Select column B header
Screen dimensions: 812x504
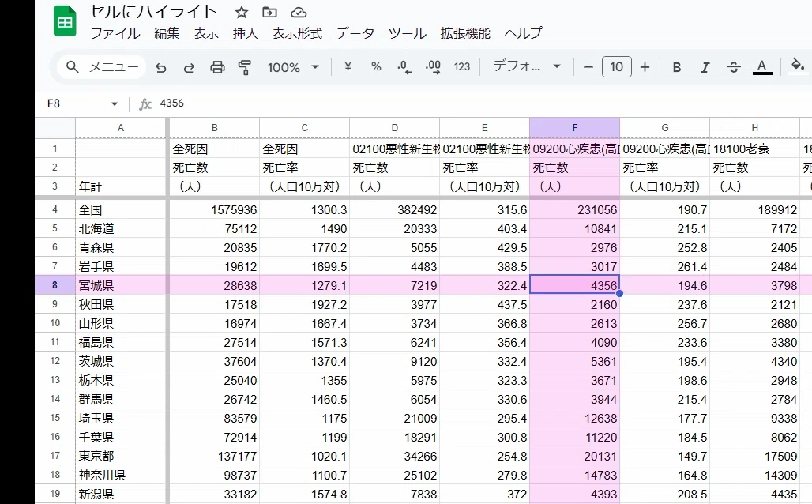[214, 128]
